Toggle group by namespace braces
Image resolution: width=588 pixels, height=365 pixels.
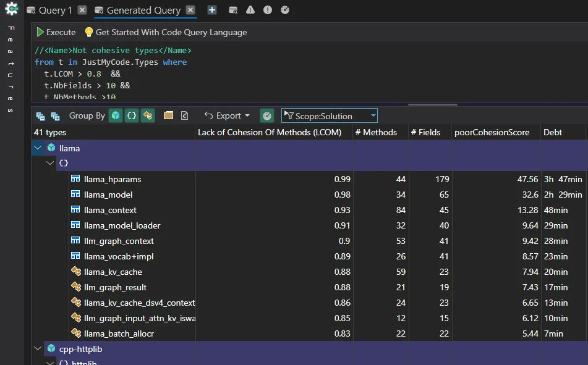coord(132,115)
